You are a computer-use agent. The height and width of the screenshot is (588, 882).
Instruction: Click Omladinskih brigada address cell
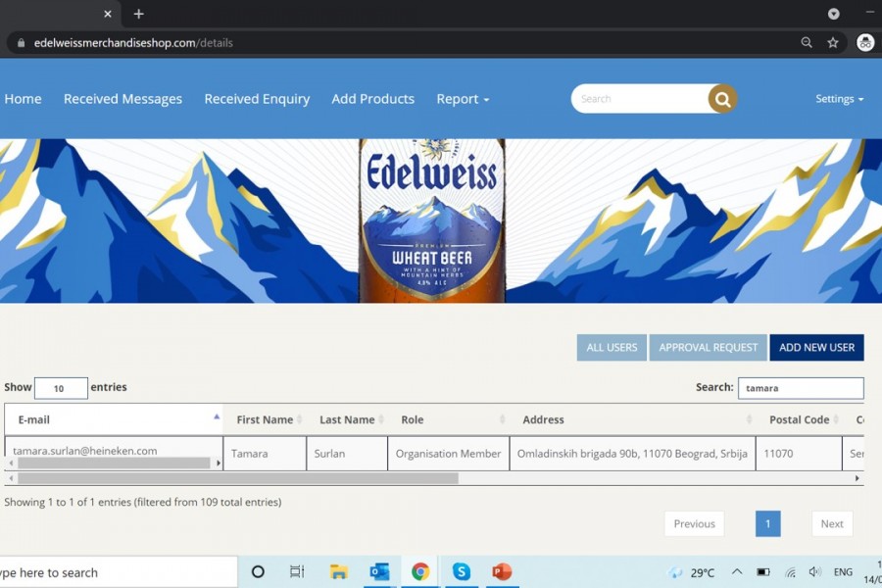[632, 454]
